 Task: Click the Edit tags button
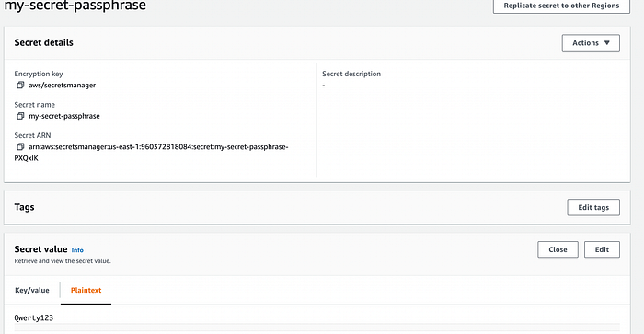point(593,207)
